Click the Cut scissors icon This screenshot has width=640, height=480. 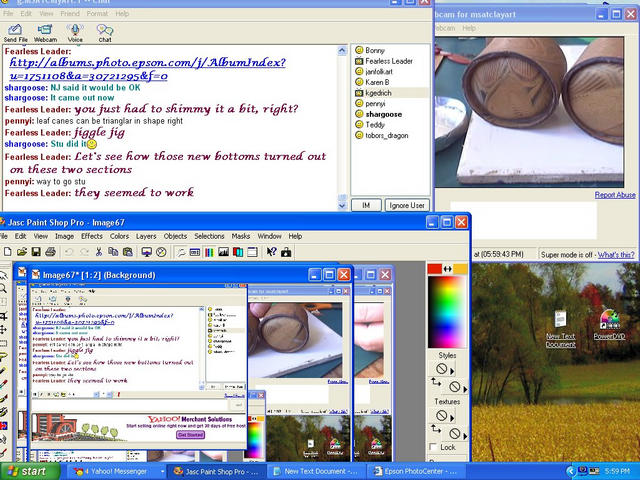pos(98,252)
